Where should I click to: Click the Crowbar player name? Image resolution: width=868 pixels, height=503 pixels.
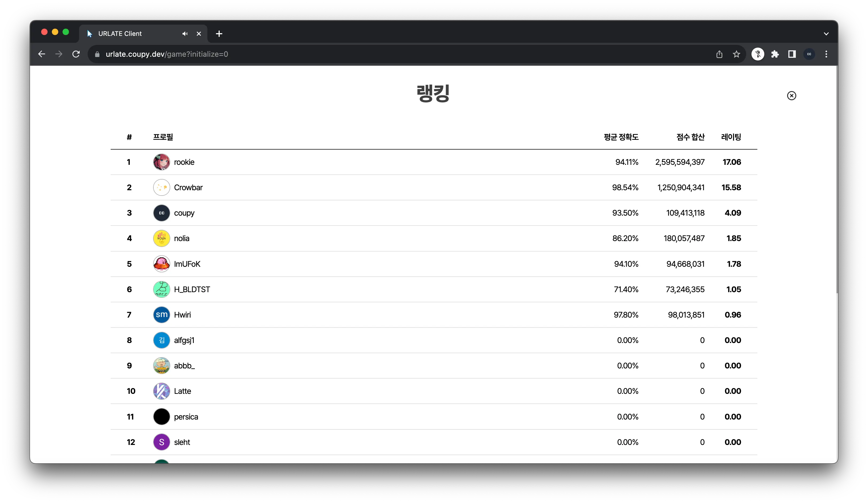click(188, 188)
